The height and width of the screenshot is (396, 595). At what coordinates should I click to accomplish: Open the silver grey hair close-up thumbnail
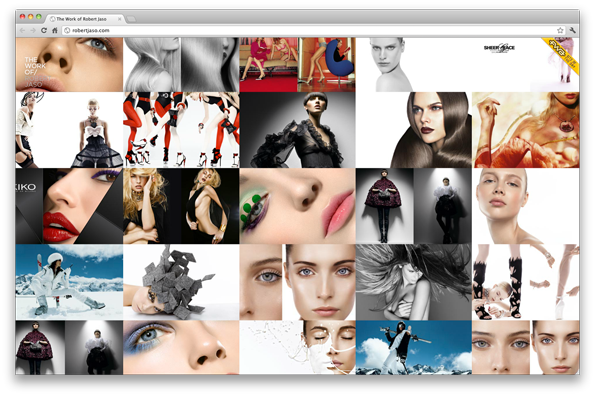tap(181, 64)
